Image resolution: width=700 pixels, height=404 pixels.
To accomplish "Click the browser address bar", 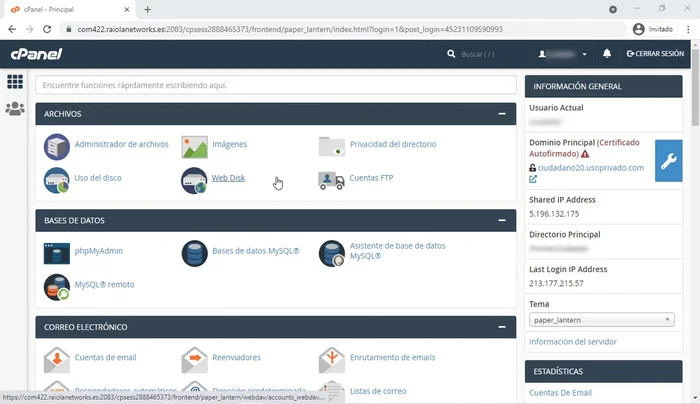I will point(344,29).
